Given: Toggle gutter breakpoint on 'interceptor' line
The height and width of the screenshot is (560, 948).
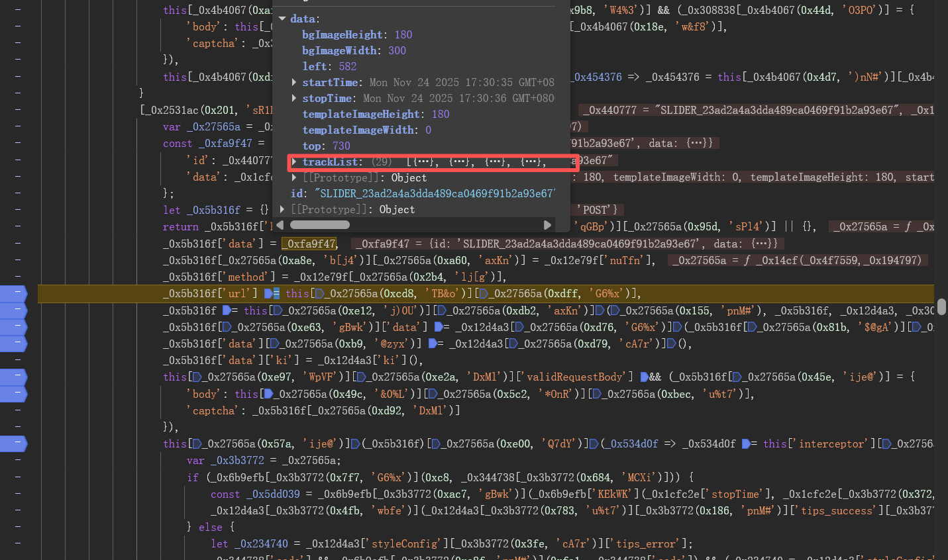Looking at the screenshot, I should click(13, 443).
